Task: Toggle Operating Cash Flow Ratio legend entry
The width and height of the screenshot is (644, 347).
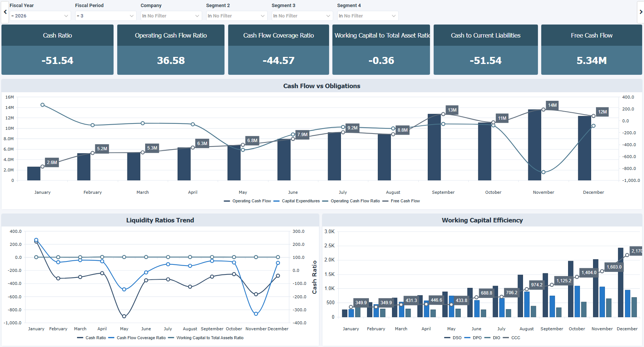Action: tap(351, 201)
